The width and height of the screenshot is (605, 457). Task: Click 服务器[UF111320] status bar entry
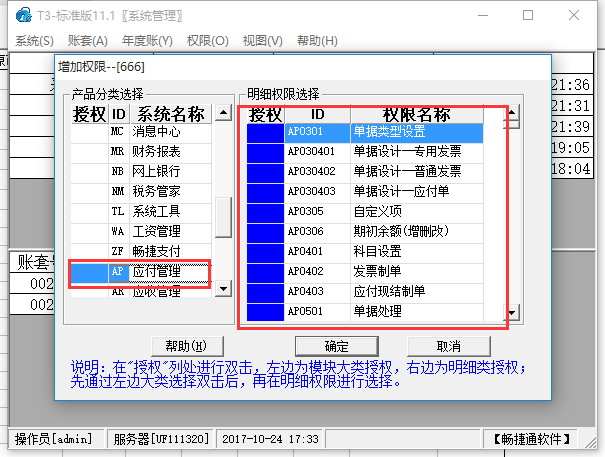[x=161, y=439]
